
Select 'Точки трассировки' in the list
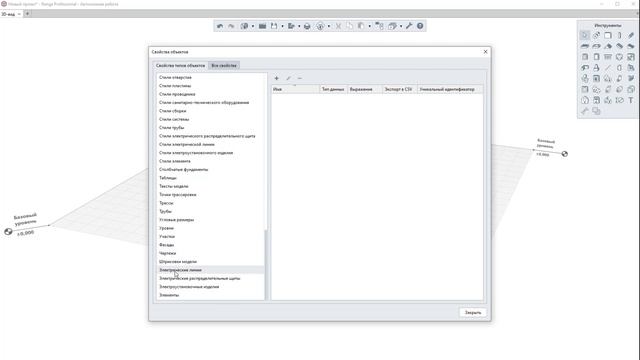178,194
